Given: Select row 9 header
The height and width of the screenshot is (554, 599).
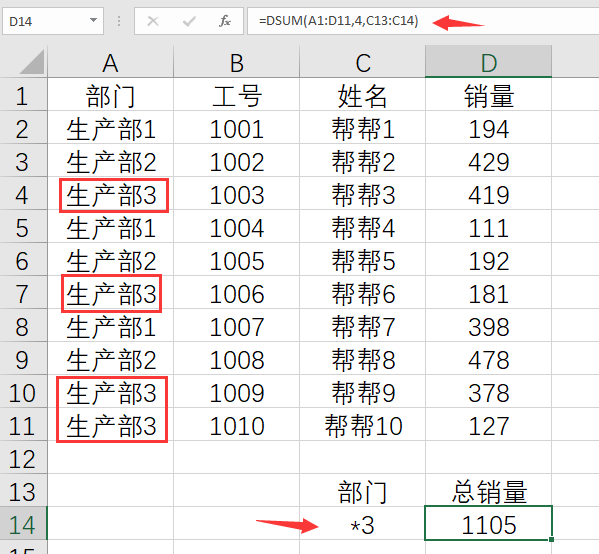Looking at the screenshot, I should pos(23,358).
